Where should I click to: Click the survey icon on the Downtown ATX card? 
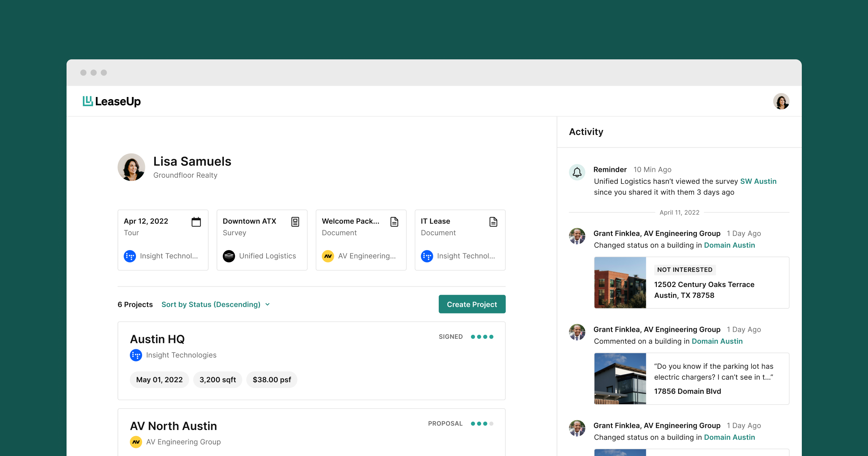(x=295, y=222)
